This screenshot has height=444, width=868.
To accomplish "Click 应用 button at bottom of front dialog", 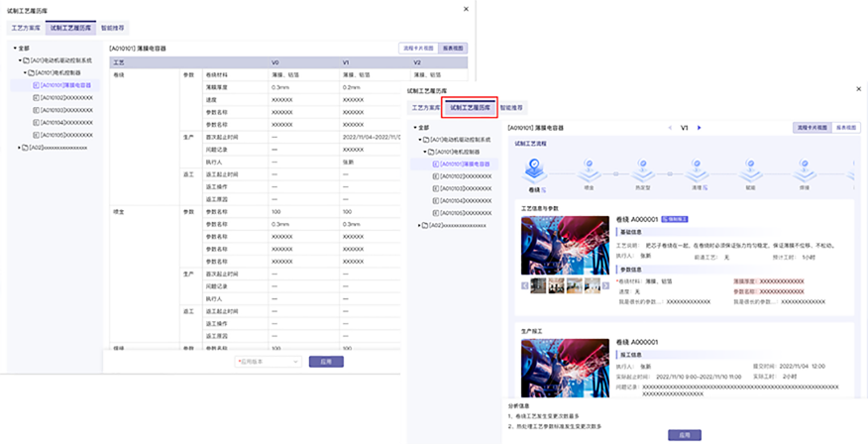I will point(679,434).
